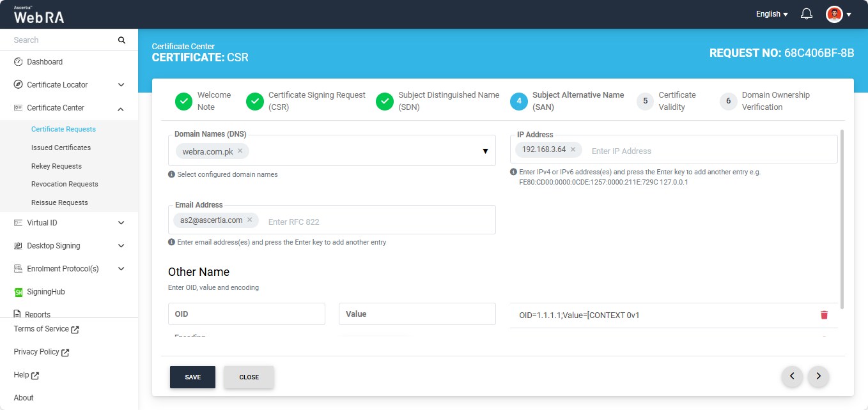Expand the Certificate Locator menu
Image resolution: width=868 pixels, height=410 pixels.
(x=121, y=85)
